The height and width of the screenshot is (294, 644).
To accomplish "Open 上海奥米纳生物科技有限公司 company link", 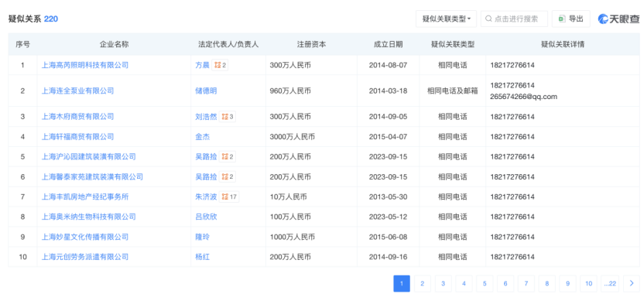I will point(89,217).
